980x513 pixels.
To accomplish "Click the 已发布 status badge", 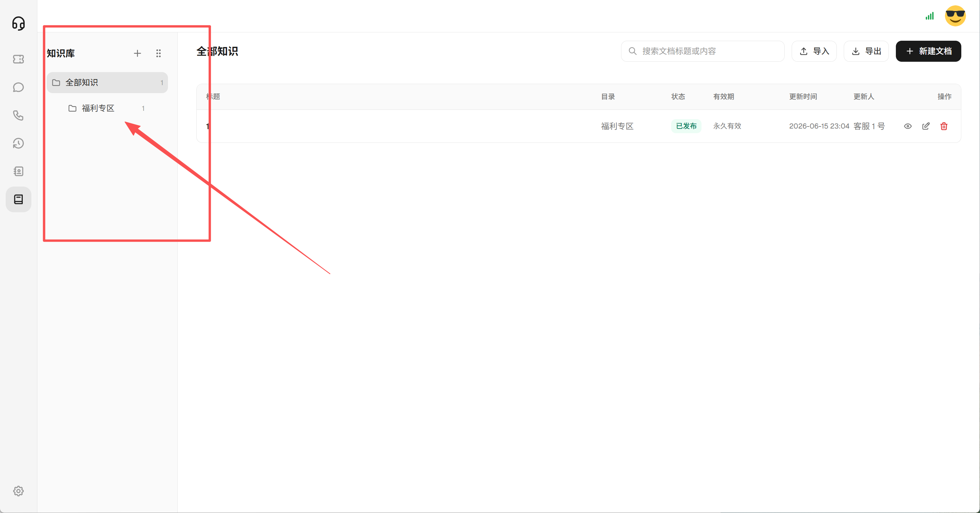I will click(x=686, y=126).
